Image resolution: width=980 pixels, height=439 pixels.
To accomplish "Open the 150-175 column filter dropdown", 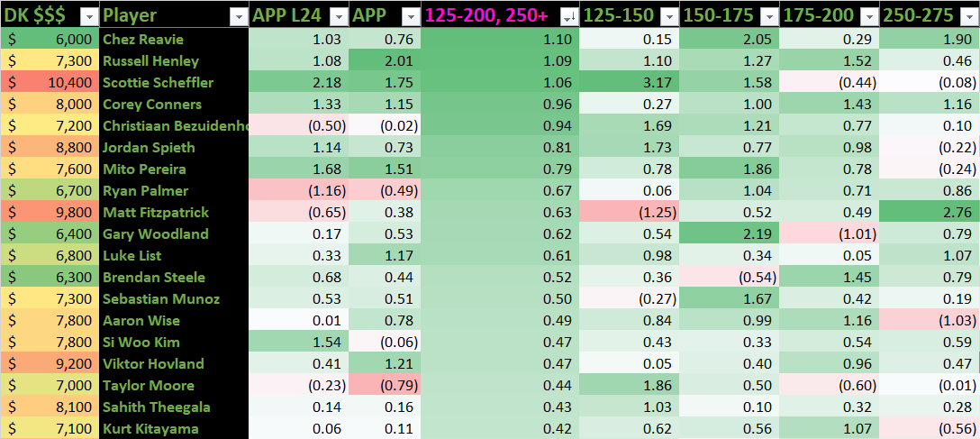I will pos(768,17).
